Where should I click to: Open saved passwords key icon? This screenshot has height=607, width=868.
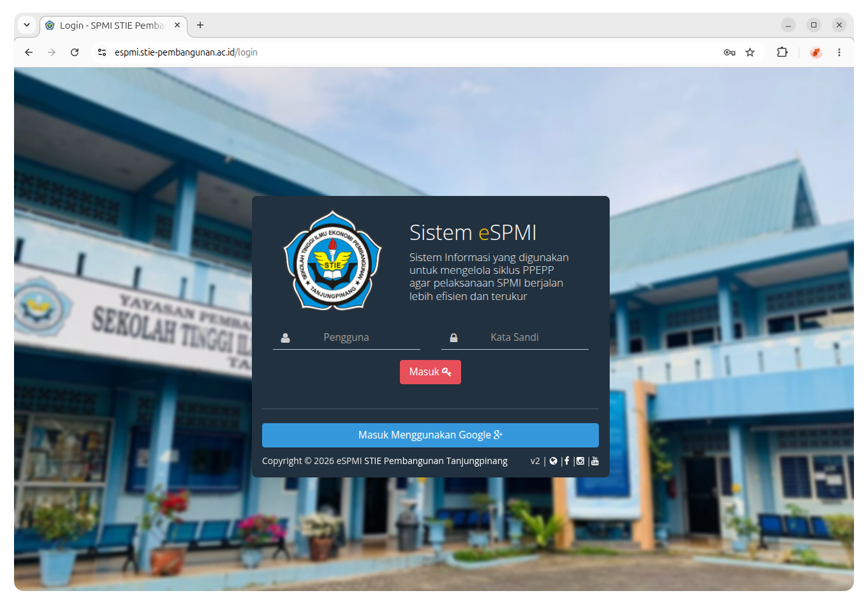point(730,52)
